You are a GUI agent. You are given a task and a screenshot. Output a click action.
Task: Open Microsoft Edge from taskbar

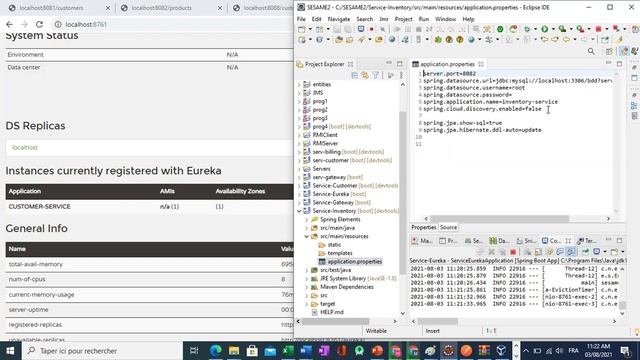[x=216, y=351]
